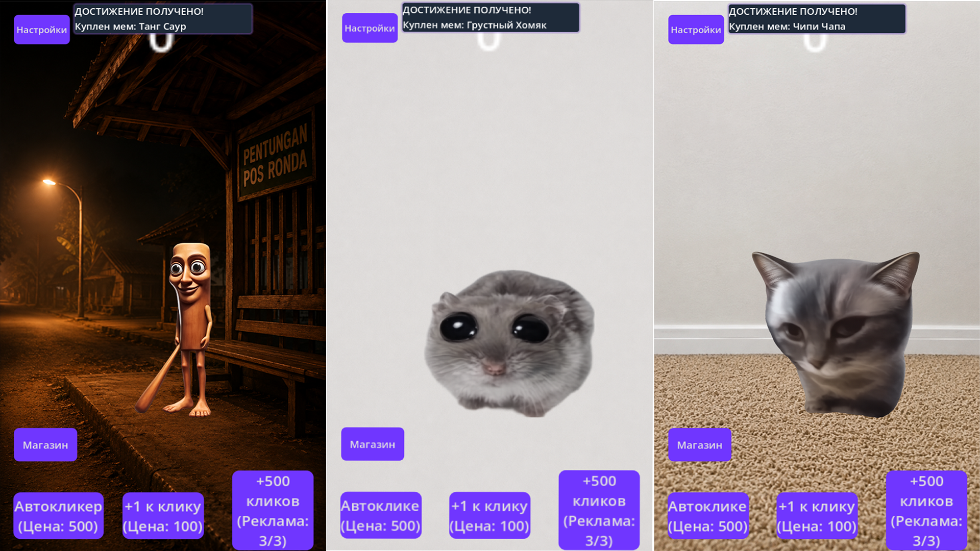Open Настройки in the Чипи Чапа screen

pyautogui.click(x=696, y=30)
